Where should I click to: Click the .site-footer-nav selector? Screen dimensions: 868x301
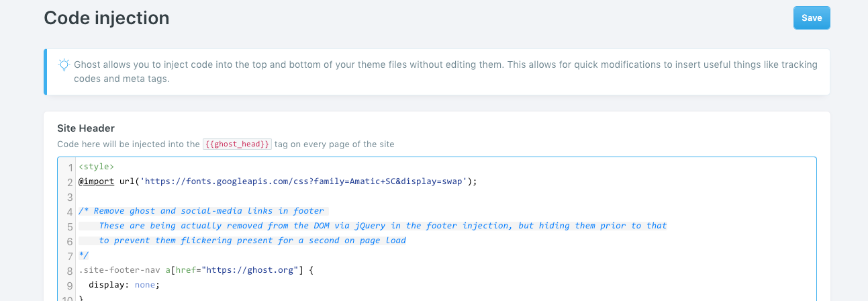119,270
